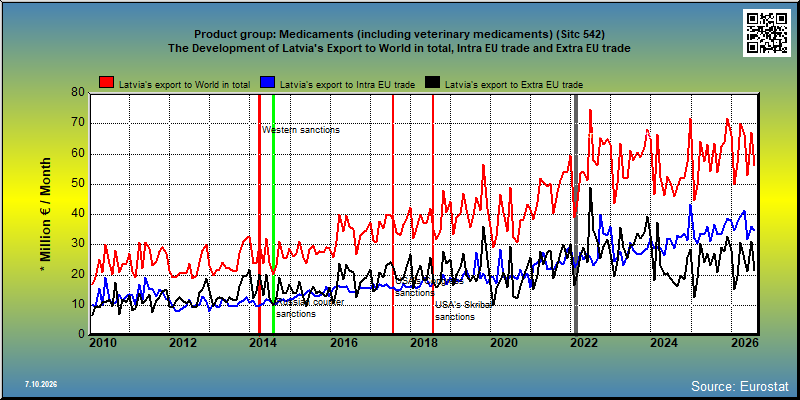Select legend text 'Latvia's export to World in total'

pos(184,85)
